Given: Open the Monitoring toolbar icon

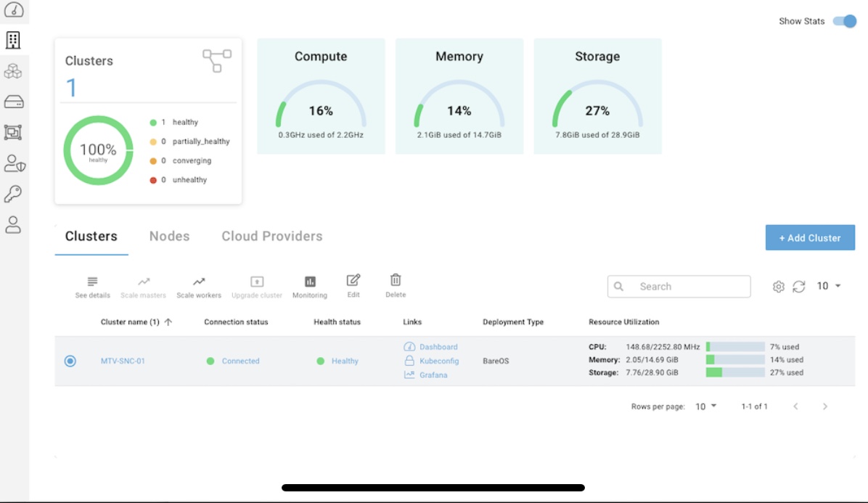Looking at the screenshot, I should 310,282.
